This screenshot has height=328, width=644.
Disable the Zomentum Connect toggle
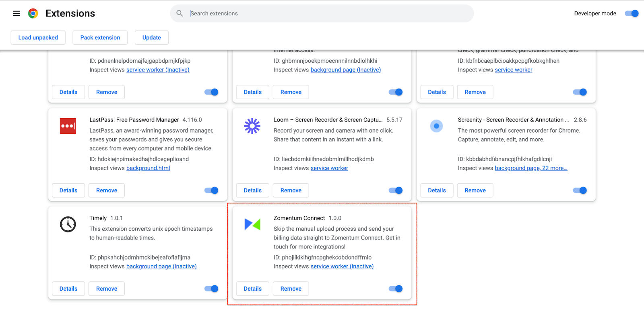tap(396, 289)
